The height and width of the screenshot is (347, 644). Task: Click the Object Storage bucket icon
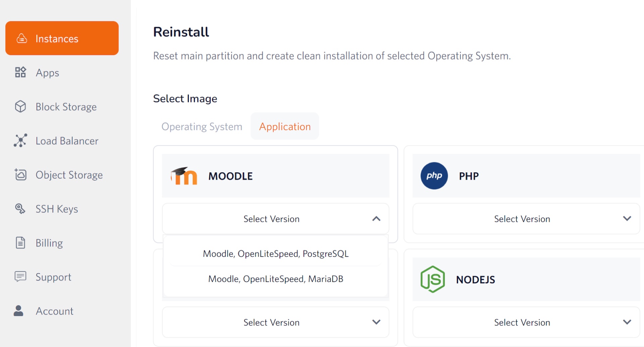20,175
